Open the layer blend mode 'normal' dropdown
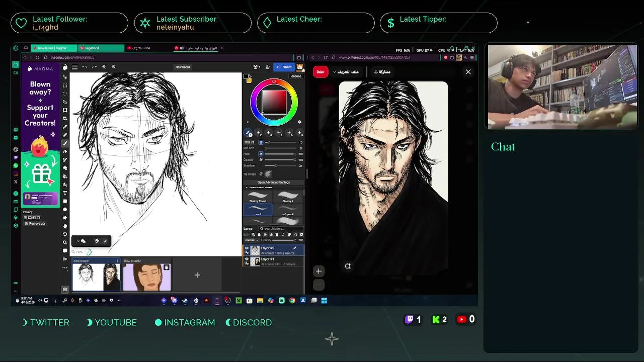Viewport: 644px width, 362px height. point(251,240)
